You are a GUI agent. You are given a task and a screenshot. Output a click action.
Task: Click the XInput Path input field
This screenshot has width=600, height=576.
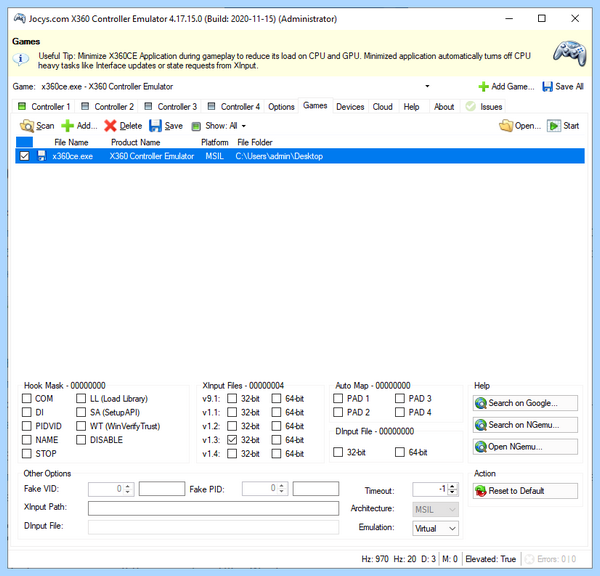tap(213, 508)
